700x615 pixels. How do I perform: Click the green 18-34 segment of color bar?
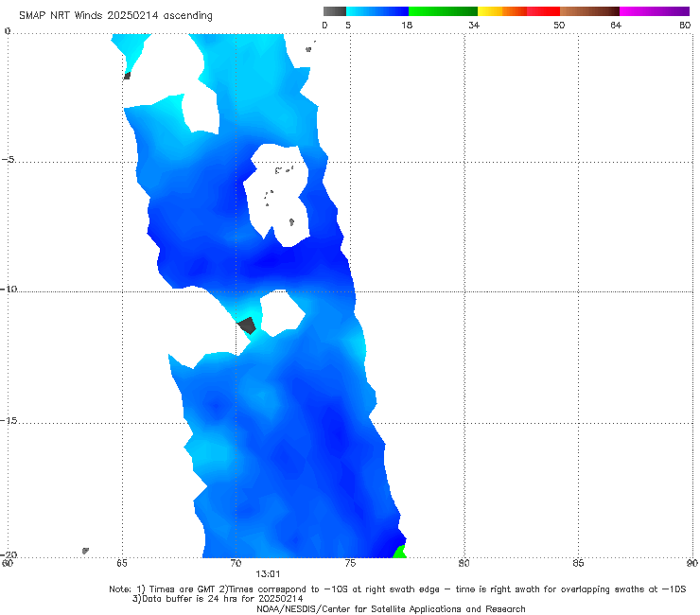(443, 11)
